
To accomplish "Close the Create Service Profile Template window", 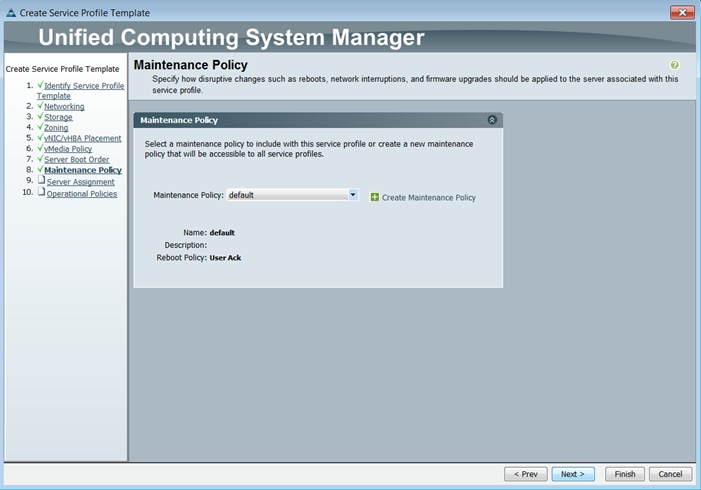I will click(682, 13).
